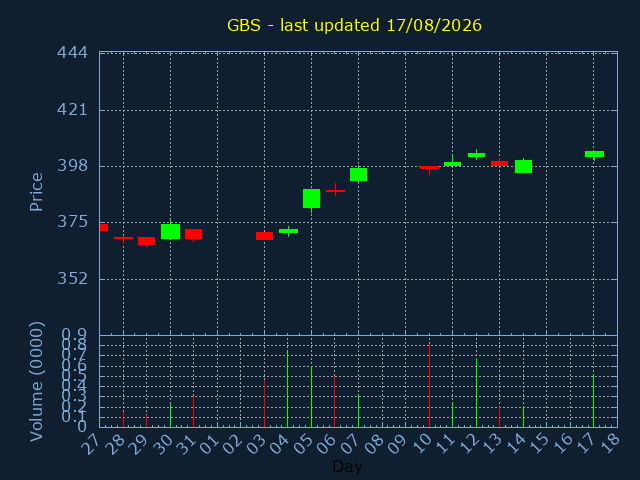
Task: Select the green candlestick on day 12
Action: tap(476, 155)
